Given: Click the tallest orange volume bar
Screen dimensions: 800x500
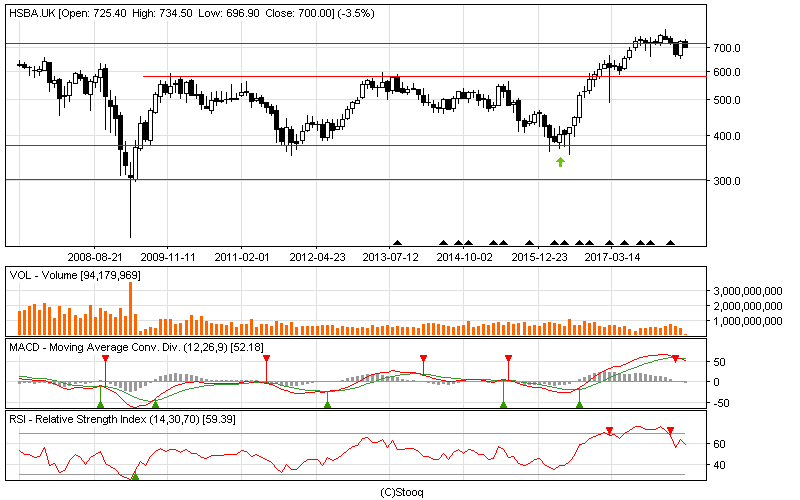Looking at the screenshot, I should click(130, 308).
